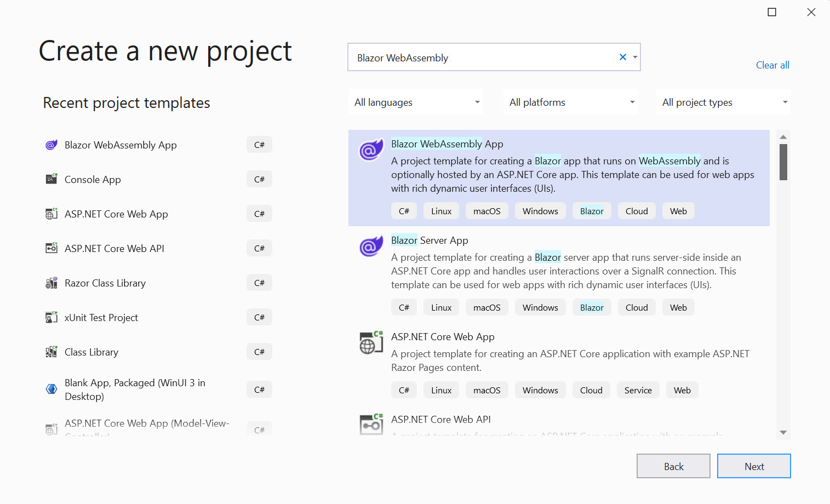Clear the search box with the X icon
Viewport: 830px width, 504px height.
623,57
